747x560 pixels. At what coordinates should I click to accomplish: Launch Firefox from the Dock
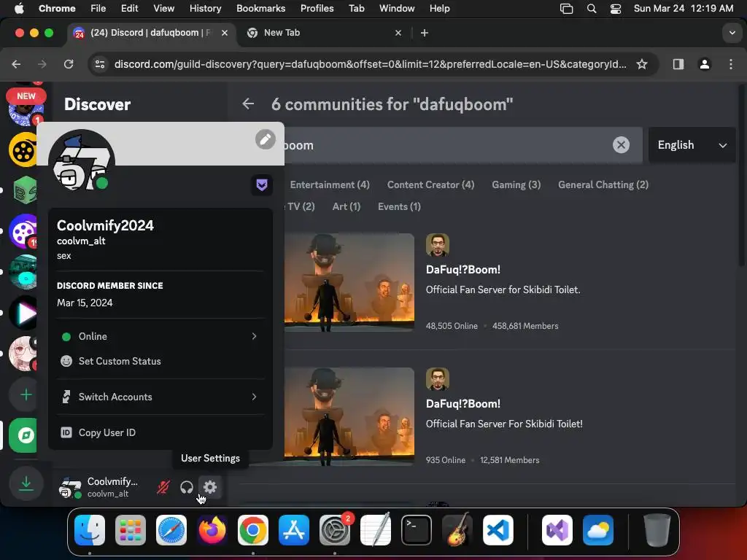pyautogui.click(x=212, y=530)
